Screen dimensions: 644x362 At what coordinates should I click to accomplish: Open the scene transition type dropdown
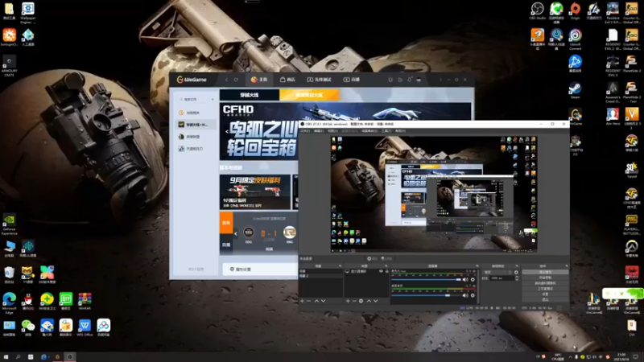pos(497,272)
